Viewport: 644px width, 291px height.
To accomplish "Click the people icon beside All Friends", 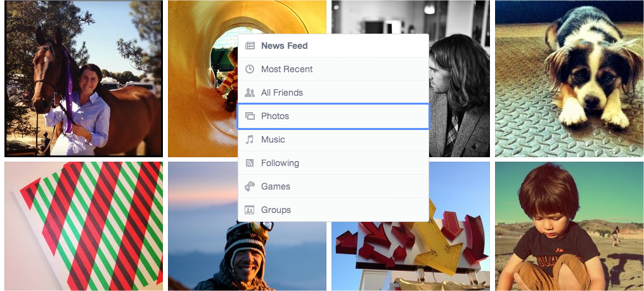I will click(x=250, y=93).
